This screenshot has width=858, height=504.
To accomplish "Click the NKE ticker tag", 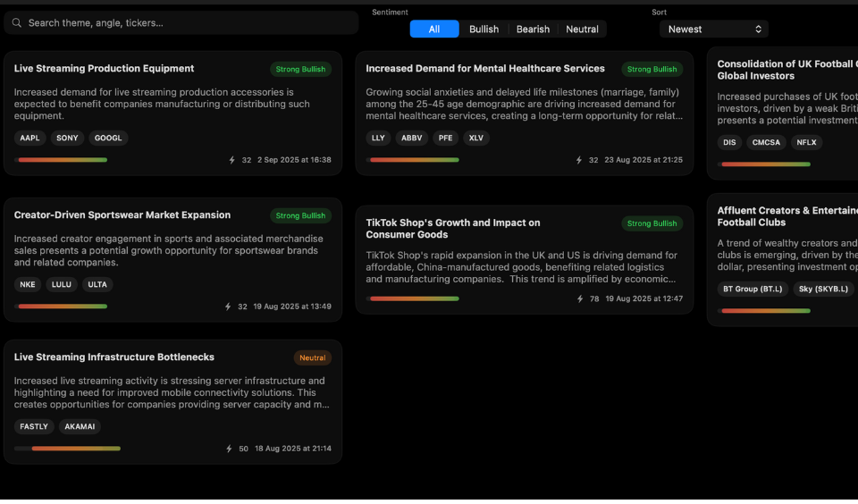I will [x=28, y=285].
